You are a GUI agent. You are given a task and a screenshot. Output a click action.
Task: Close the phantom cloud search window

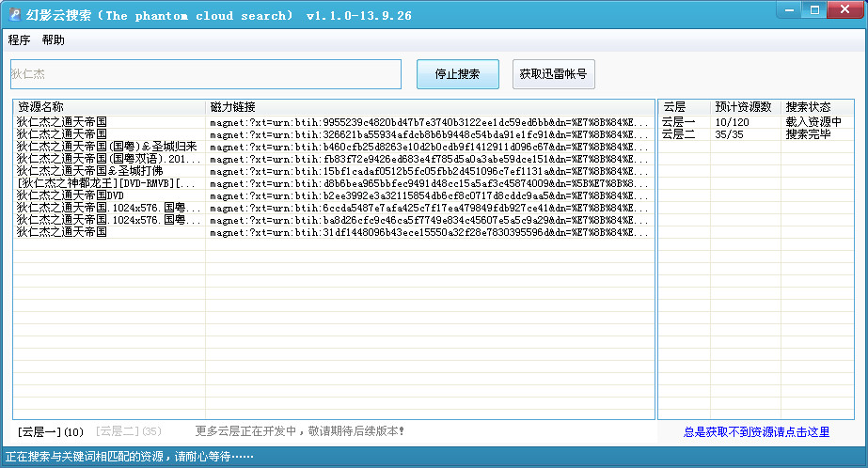point(844,9)
